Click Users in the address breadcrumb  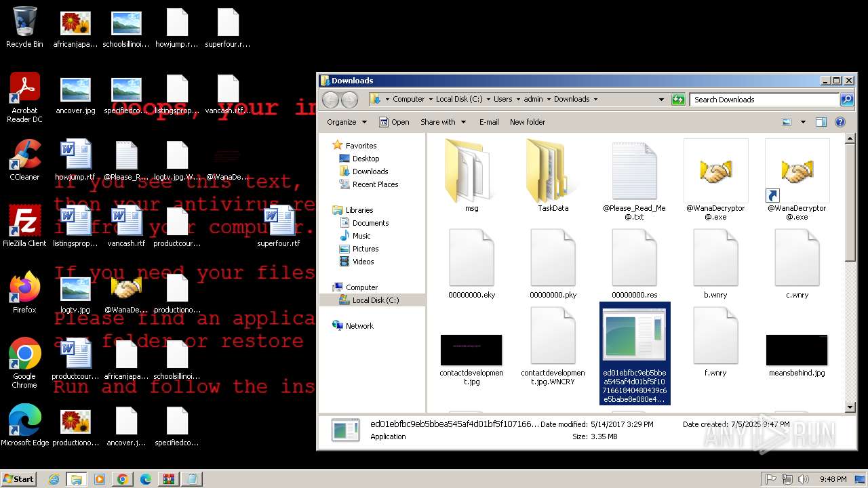click(x=503, y=99)
